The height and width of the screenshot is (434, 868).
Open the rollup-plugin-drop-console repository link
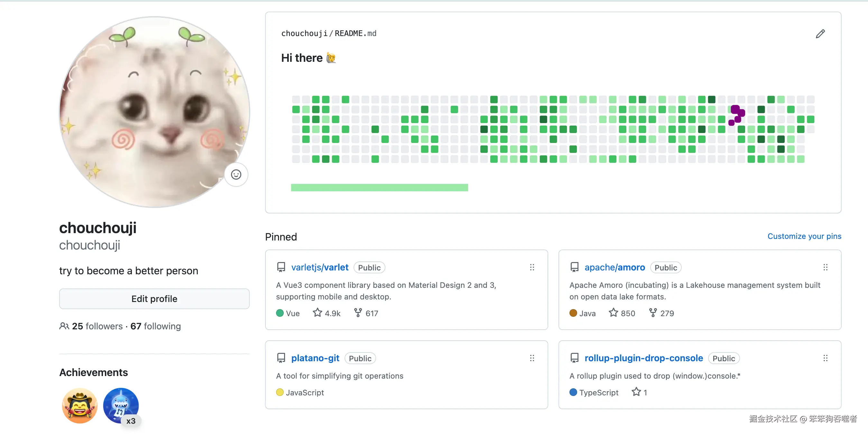pos(643,358)
